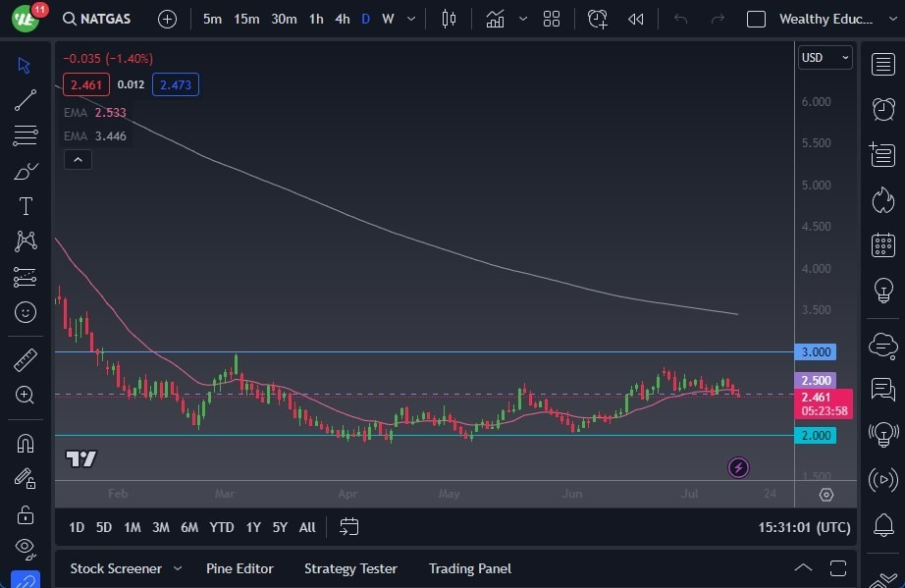The image size is (905, 588).
Task: Add symbol to compare with plus button
Action: pyautogui.click(x=168, y=19)
